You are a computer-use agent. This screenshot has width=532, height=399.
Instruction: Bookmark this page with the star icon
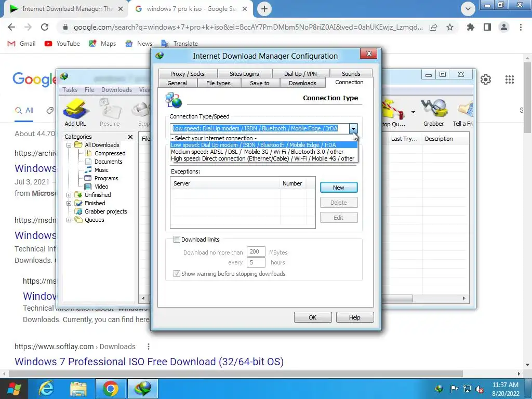click(x=450, y=27)
